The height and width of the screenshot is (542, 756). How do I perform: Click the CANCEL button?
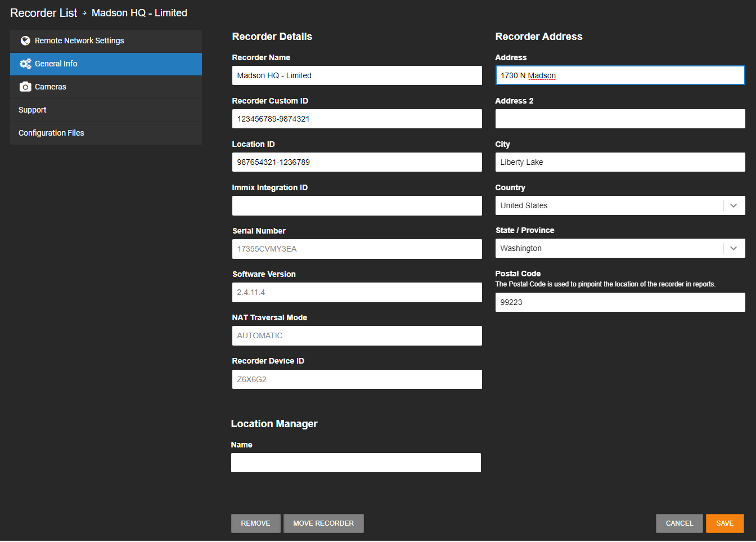[x=679, y=523]
